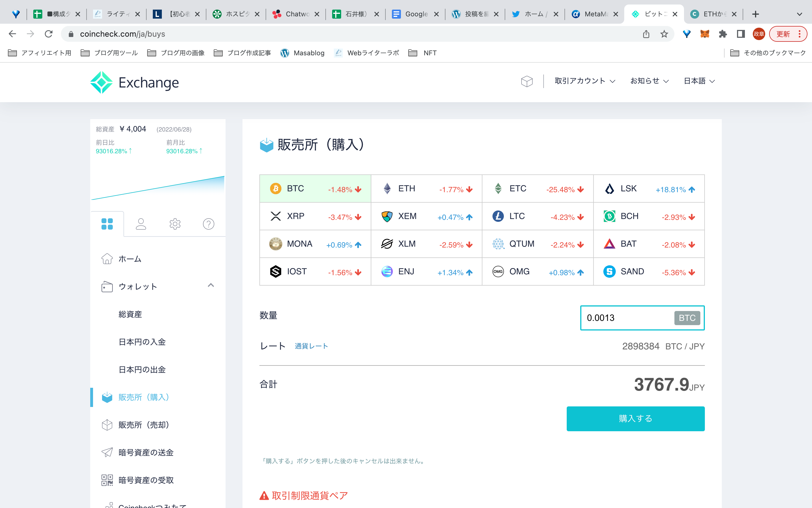Select the ETH coin cell
The height and width of the screenshot is (508, 812).
pyautogui.click(x=427, y=189)
